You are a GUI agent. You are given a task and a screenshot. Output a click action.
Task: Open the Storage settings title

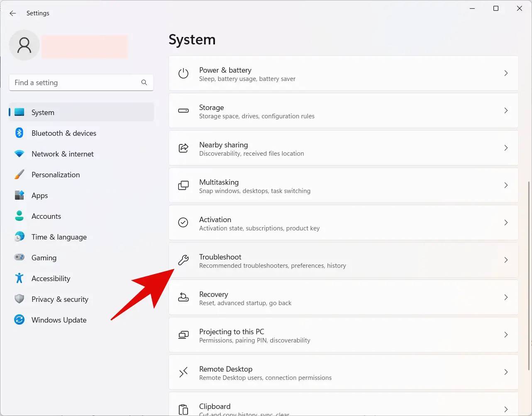212,108
